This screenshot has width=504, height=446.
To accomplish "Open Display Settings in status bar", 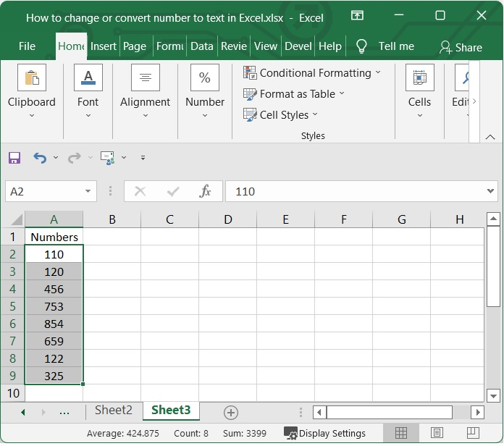I will pos(325,433).
